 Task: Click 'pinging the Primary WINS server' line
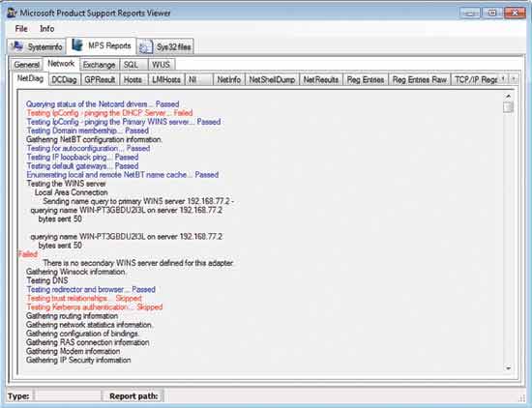pyautogui.click(x=124, y=122)
